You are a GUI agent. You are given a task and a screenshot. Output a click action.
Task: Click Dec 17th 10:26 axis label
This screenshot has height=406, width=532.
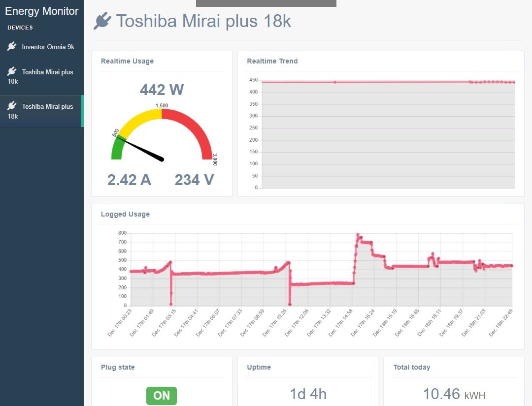click(274, 323)
